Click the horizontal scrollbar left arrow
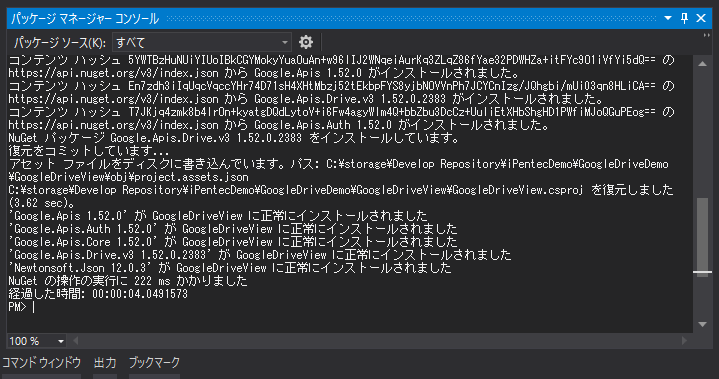This screenshot has height=379, width=719. point(76,341)
